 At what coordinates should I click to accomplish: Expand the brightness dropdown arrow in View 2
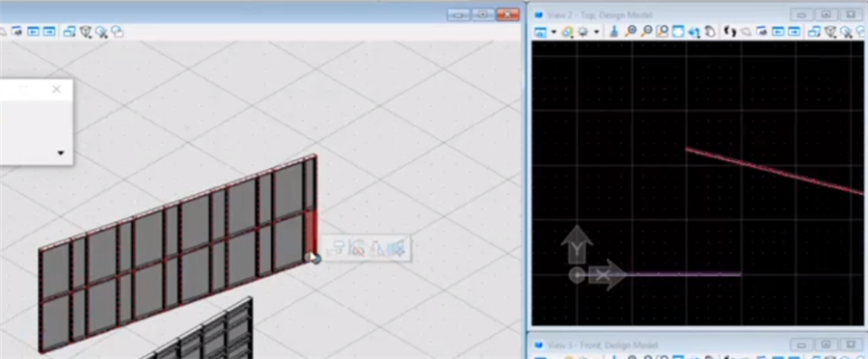click(596, 32)
